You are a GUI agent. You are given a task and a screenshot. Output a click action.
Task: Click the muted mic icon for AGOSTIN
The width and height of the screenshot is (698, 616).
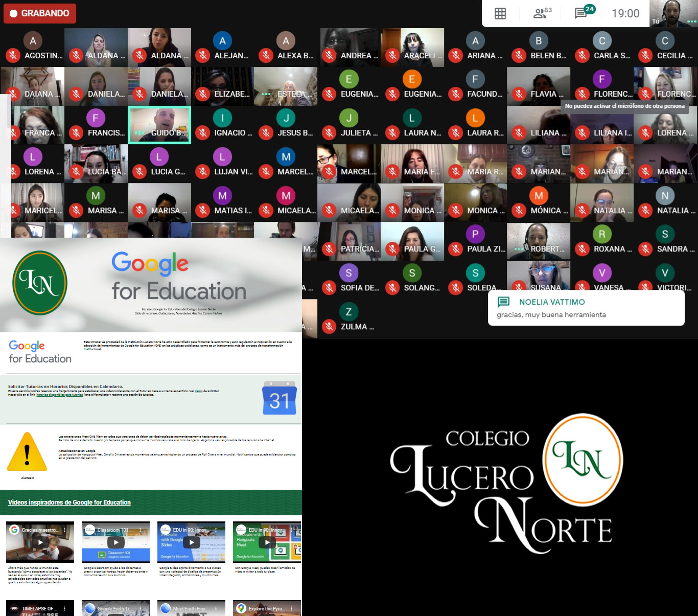13,55
